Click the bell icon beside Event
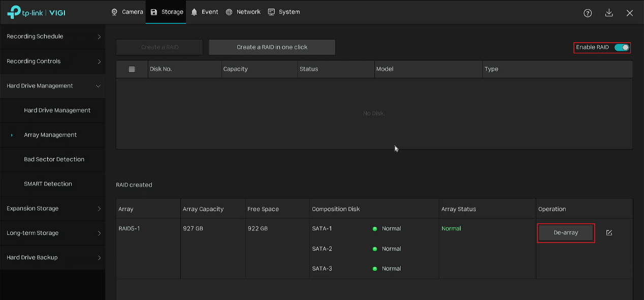 coord(194,12)
